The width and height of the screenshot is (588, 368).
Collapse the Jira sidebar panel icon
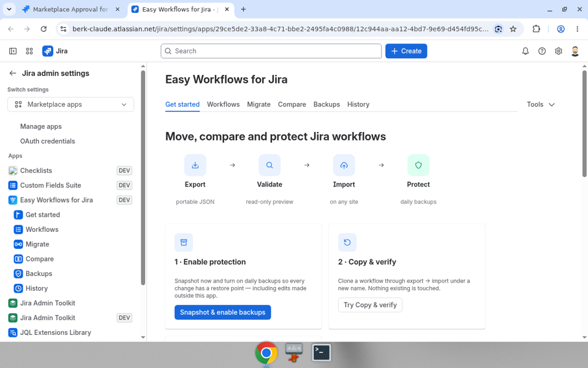tap(13, 51)
